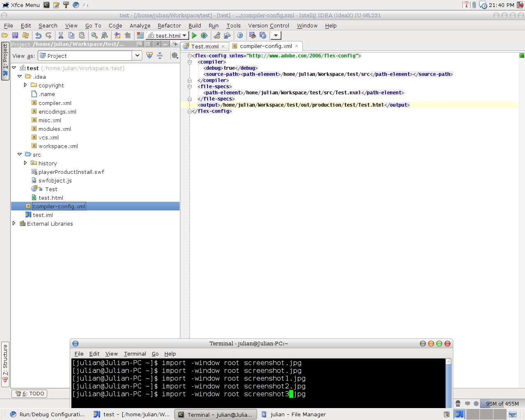Open the Terminal menu in the Terminal window
The image size is (525, 420).
pyautogui.click(x=135, y=354)
